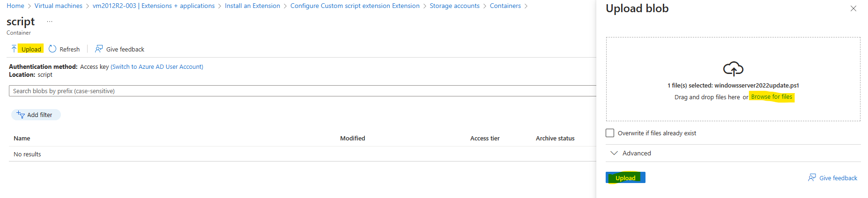Go to Storage accounts breadcrumb
The image size is (868, 198).
tap(454, 6)
